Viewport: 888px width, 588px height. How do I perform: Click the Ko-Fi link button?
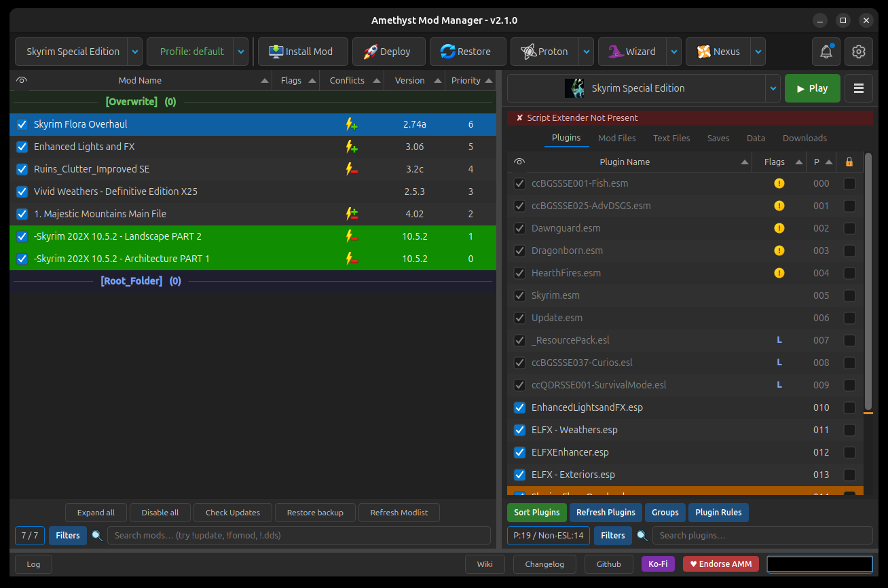coord(658,564)
